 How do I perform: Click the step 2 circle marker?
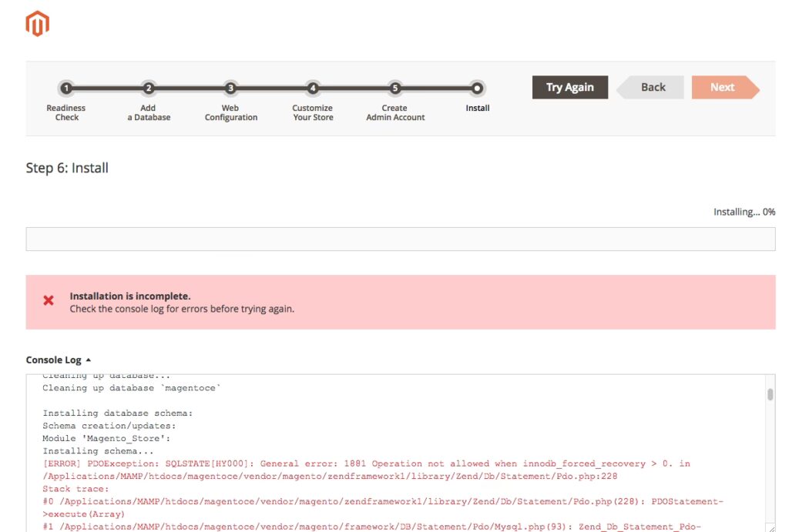149,89
